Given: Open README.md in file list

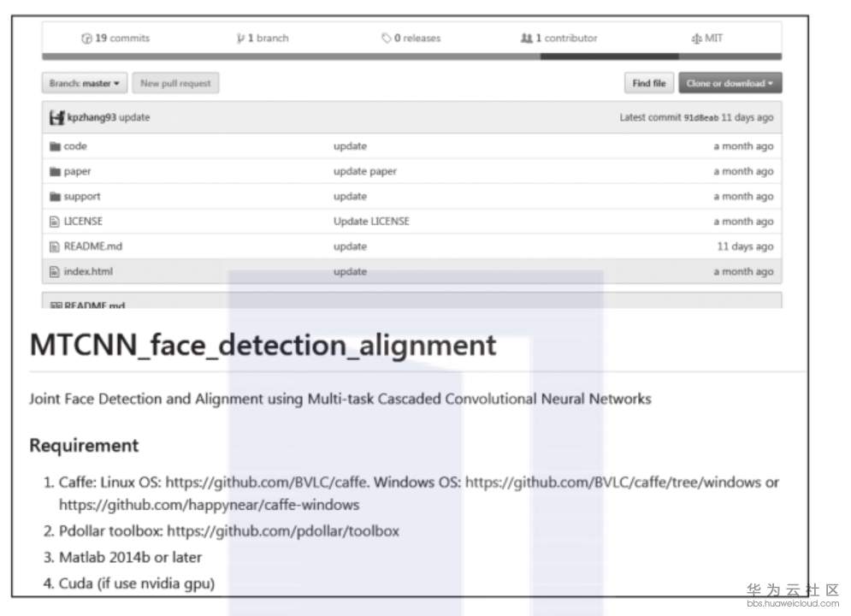Looking at the screenshot, I should (93, 246).
